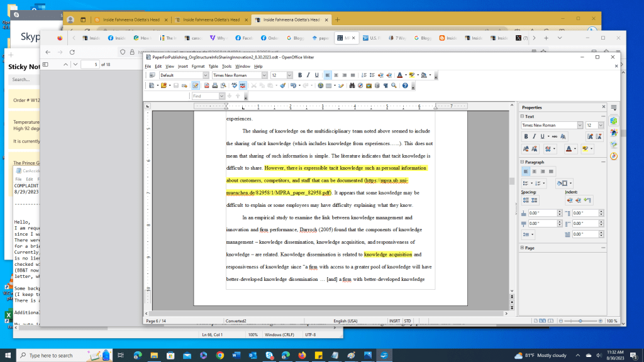Toggle Bold in the Text properties section
The height and width of the screenshot is (362, 644).
pos(526,136)
